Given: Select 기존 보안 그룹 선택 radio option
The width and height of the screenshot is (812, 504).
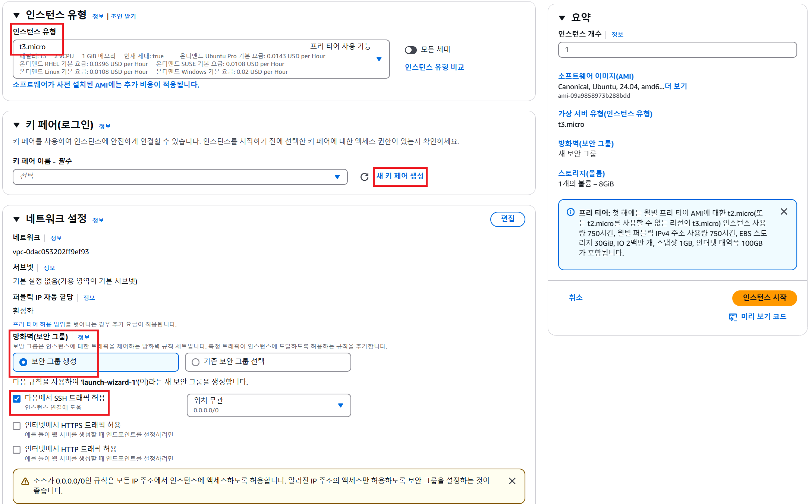Looking at the screenshot, I should 195,362.
